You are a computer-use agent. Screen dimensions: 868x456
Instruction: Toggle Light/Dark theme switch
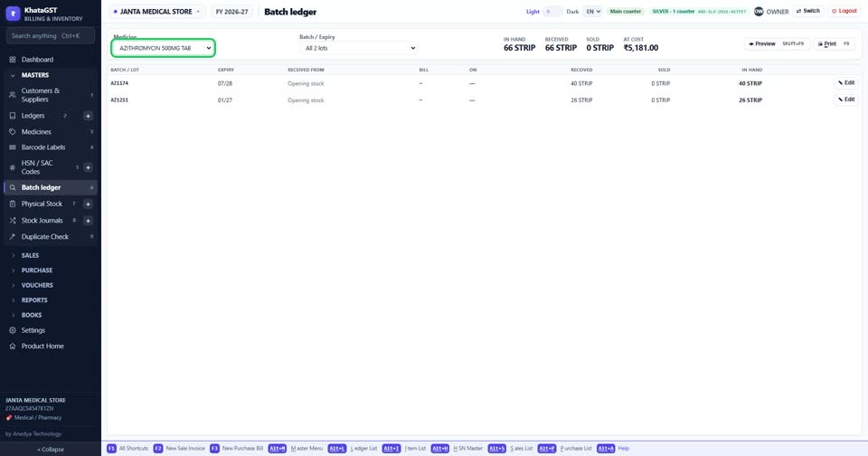click(x=552, y=12)
